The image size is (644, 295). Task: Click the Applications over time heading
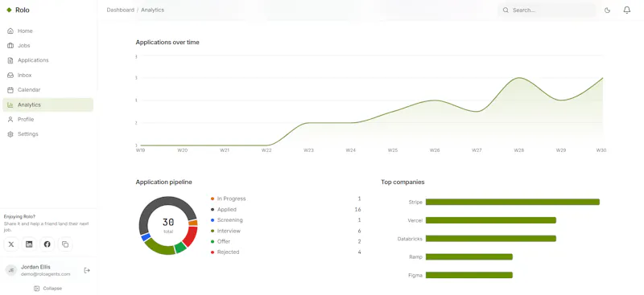(167, 43)
